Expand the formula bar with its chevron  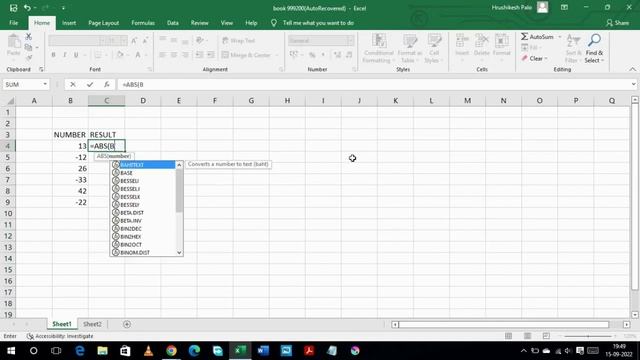point(633,84)
